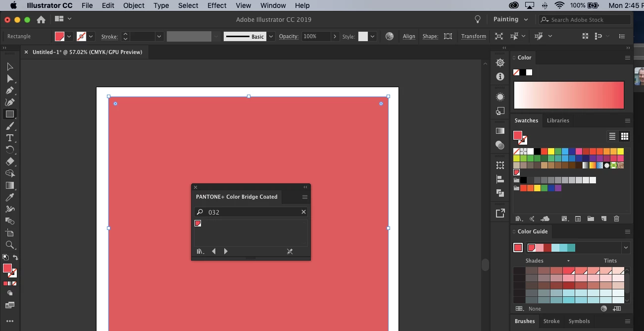Open the Window menu
The width and height of the screenshot is (644, 331).
tap(273, 5)
